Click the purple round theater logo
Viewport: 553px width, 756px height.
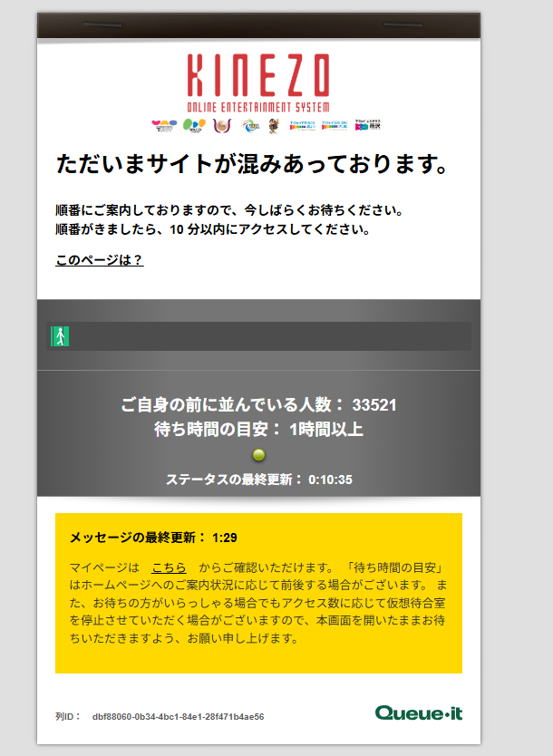tap(222, 126)
